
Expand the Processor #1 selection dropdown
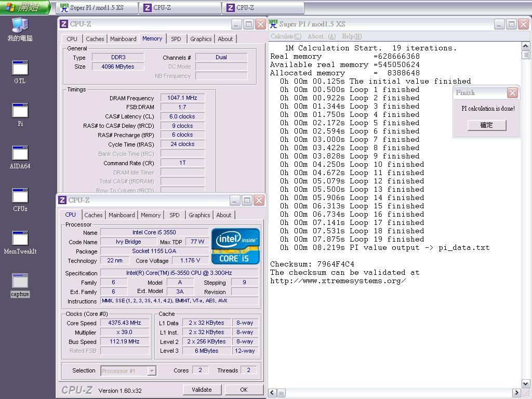pyautogui.click(x=152, y=371)
